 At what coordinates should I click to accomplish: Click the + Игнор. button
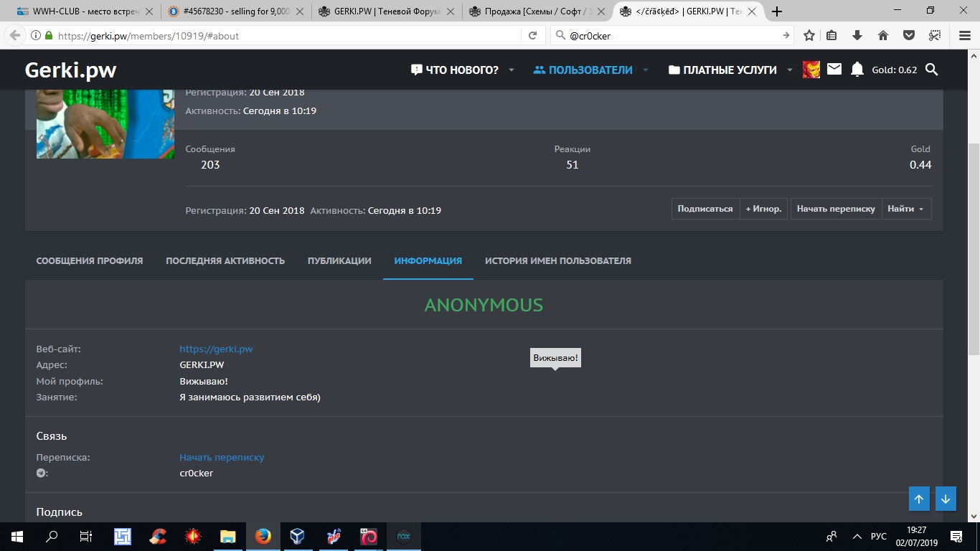[763, 209]
